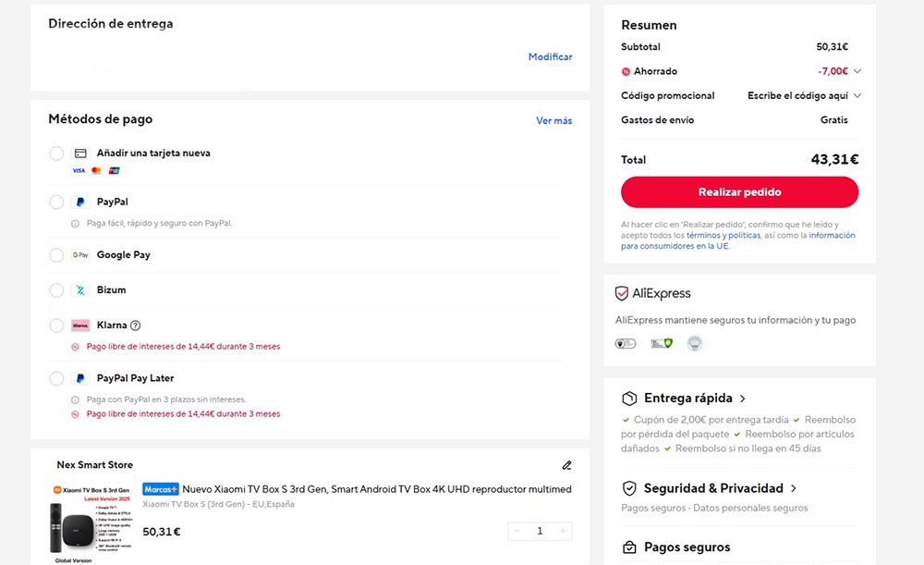Click the Mastercard logo icon
This screenshot has width=924, height=565.
(x=97, y=170)
